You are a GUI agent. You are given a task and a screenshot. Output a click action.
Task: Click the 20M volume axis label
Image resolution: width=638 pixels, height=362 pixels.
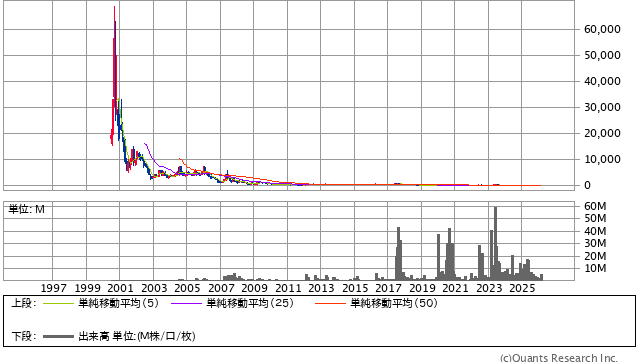[595, 256]
